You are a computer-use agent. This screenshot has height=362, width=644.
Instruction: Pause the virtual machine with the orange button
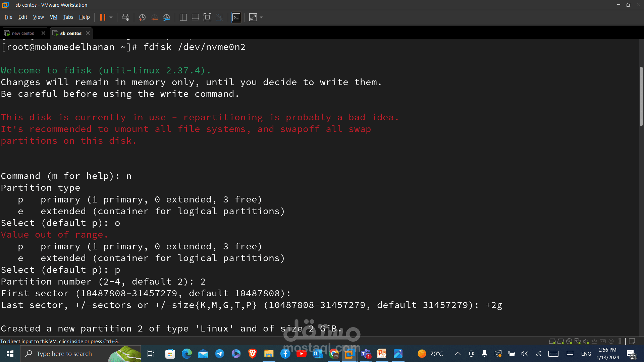[x=103, y=17]
